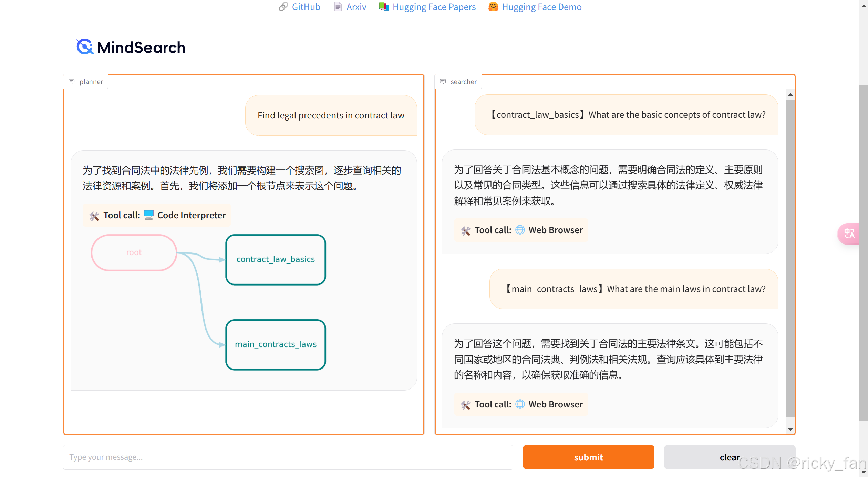Click the searcher panel scrollbar thumb
The height and width of the screenshot is (477, 868).
point(790,258)
